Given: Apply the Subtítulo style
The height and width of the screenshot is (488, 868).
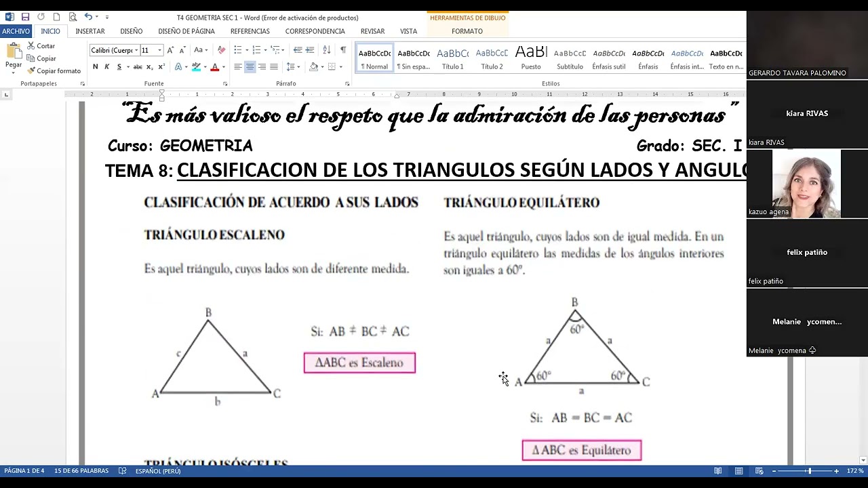Looking at the screenshot, I should pos(570,58).
